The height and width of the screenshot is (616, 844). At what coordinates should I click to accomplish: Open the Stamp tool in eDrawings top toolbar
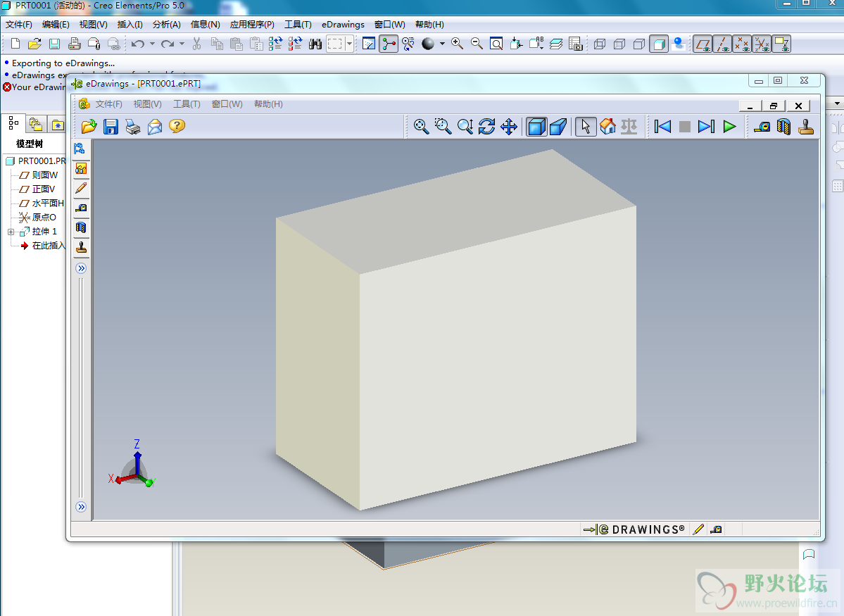[x=806, y=127]
